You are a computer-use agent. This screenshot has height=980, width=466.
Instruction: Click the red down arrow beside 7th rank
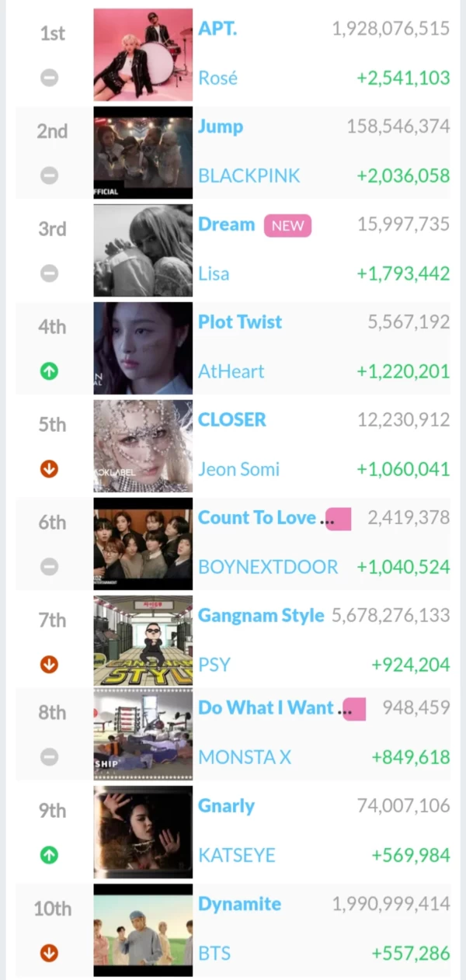(x=49, y=665)
